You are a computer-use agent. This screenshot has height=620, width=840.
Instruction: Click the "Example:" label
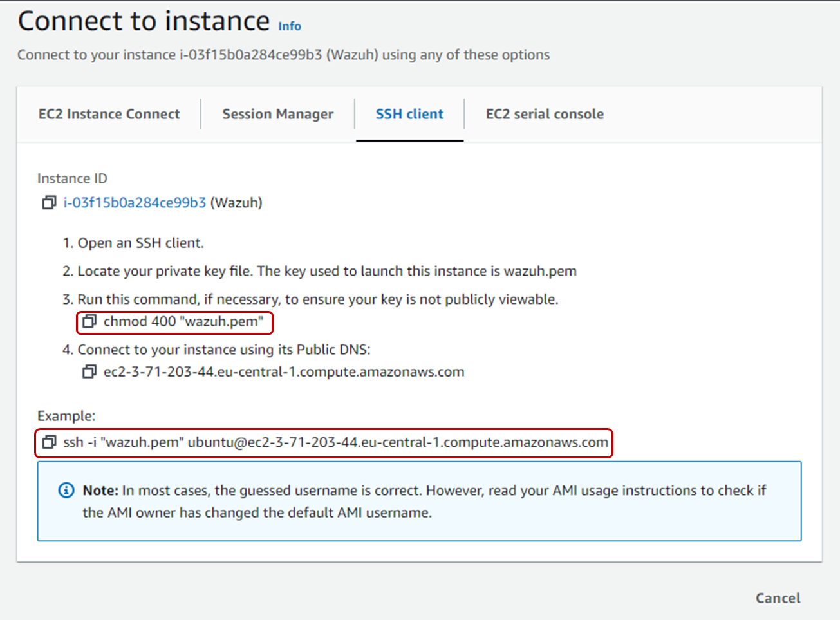[x=66, y=416]
